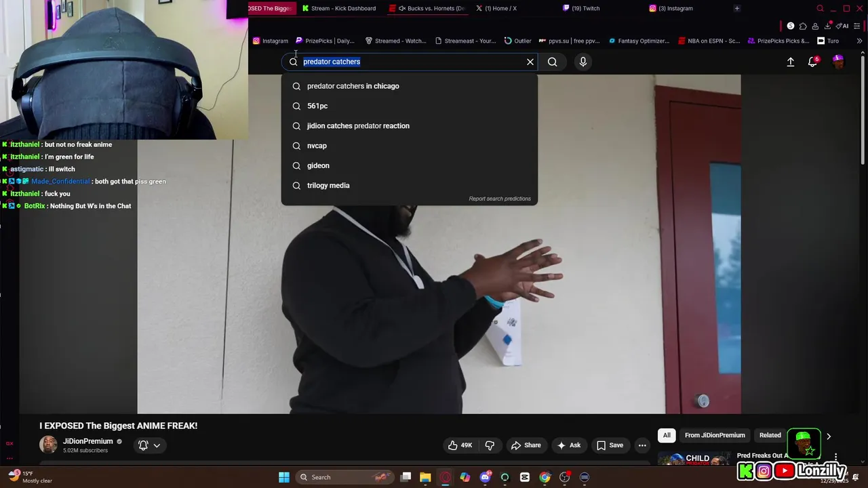Select suggestion 'gideon'
Screen dimensions: 868x488
[410, 165]
